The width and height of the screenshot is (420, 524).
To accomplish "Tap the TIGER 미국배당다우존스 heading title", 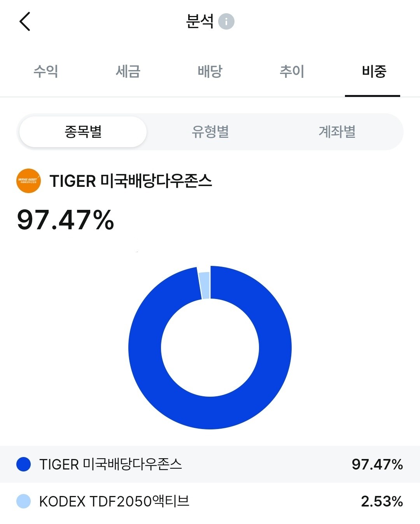I will pos(131,181).
